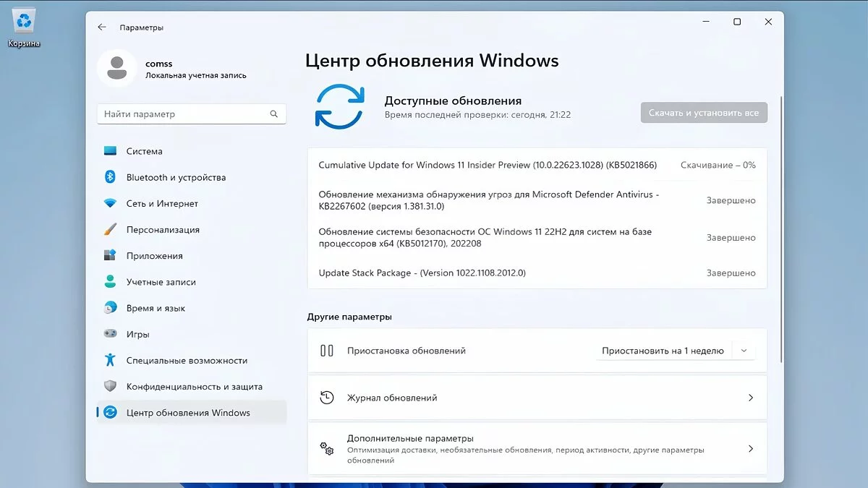Click the Wi-Fi icon for Сеть и Интернет

[110, 203]
